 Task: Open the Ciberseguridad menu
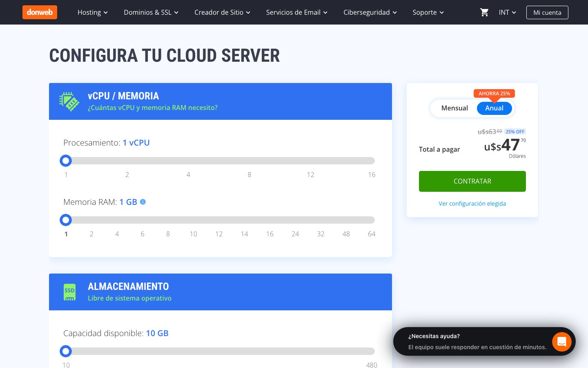pyautogui.click(x=370, y=12)
